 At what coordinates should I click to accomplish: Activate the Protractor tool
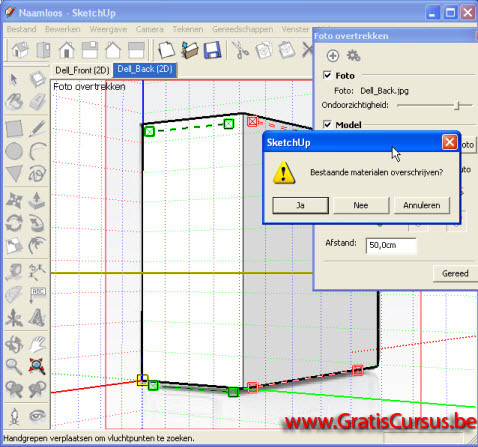coord(14,295)
